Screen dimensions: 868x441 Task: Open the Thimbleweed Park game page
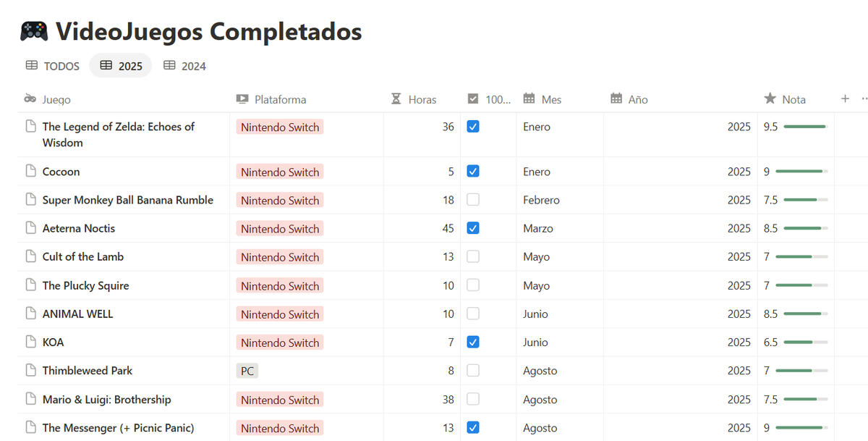88,370
